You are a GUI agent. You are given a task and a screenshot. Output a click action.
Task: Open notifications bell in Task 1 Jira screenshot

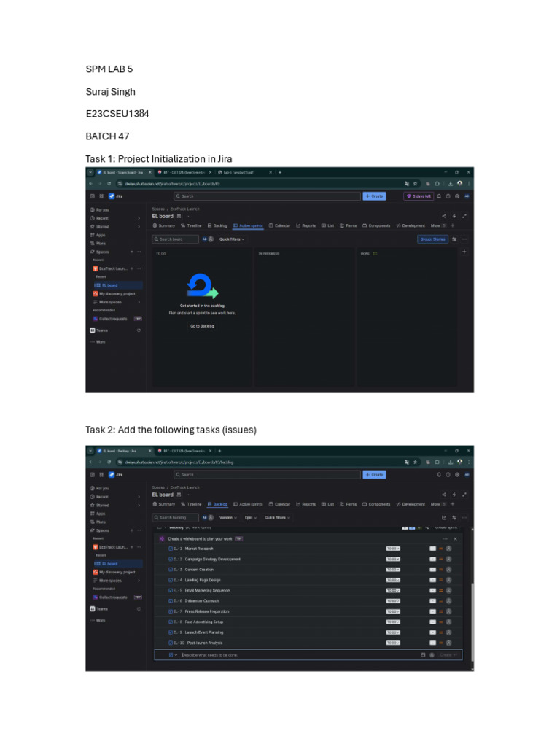coord(439,196)
